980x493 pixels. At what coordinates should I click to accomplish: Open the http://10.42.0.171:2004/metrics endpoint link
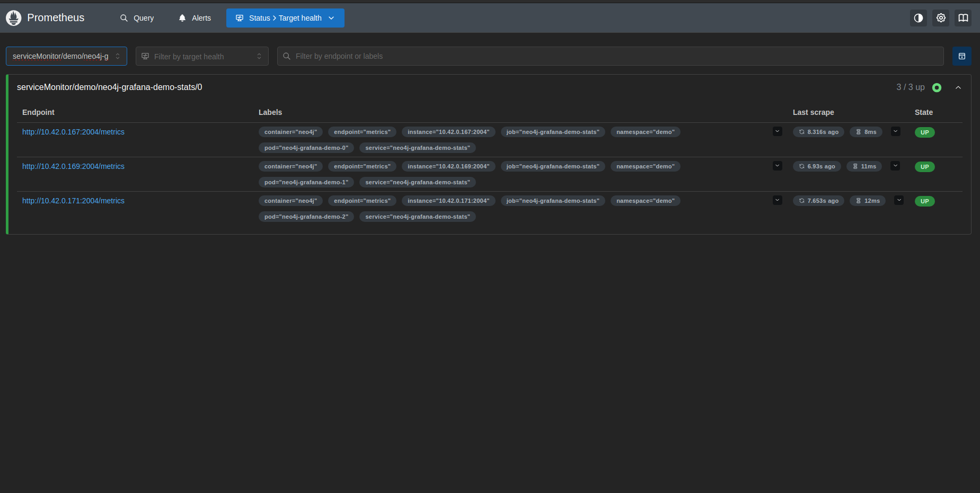tap(73, 201)
